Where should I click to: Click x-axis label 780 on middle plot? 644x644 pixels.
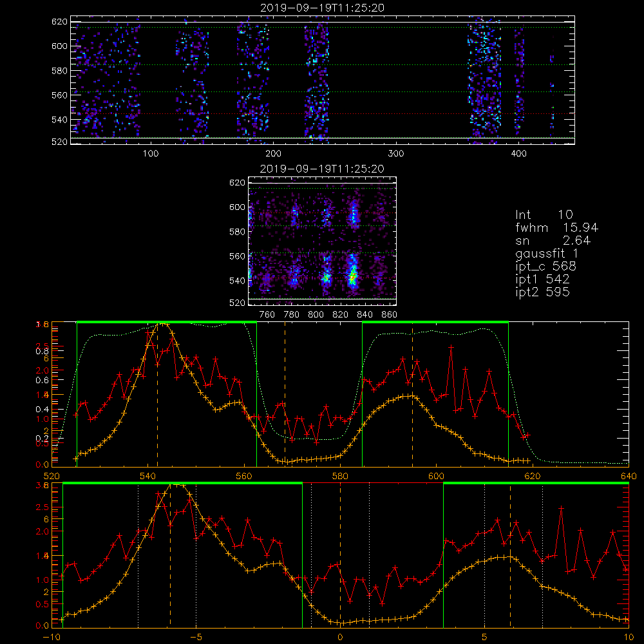(x=292, y=315)
